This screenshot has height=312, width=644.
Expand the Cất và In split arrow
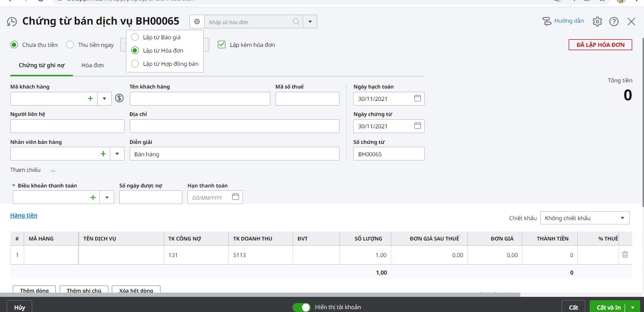click(632, 307)
